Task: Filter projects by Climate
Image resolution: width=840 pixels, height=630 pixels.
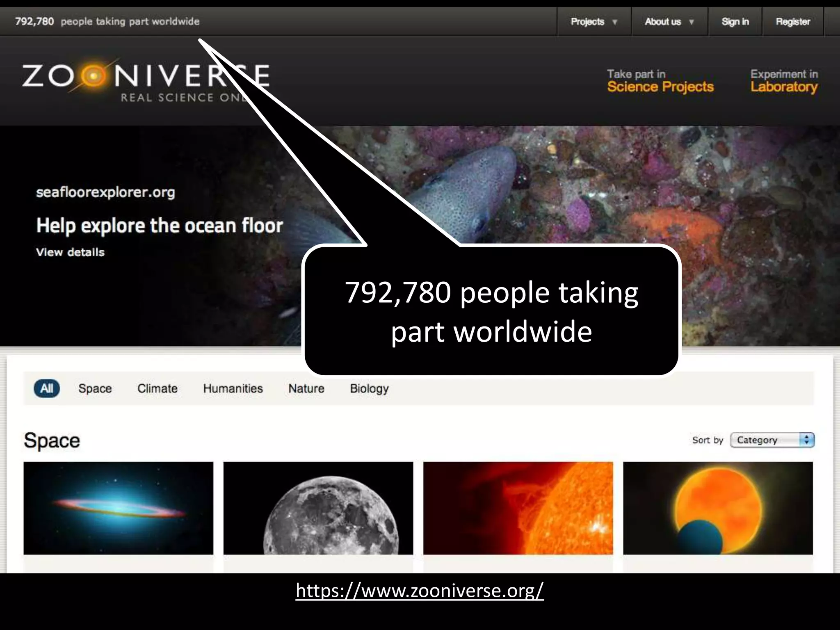Action: tap(157, 388)
